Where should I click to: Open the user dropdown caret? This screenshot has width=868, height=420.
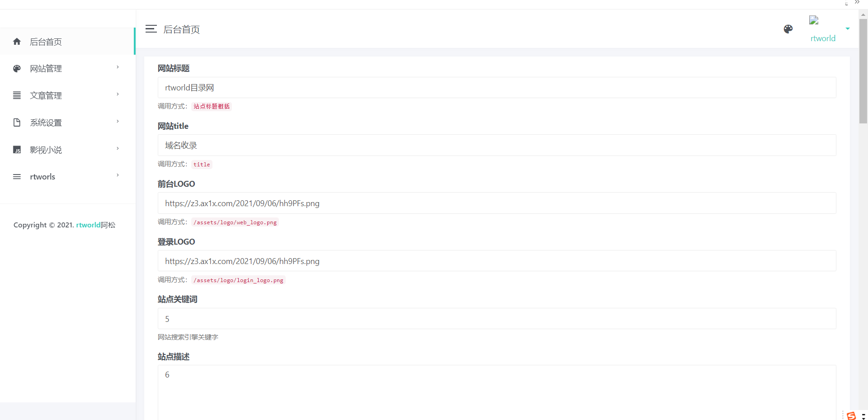click(x=848, y=28)
